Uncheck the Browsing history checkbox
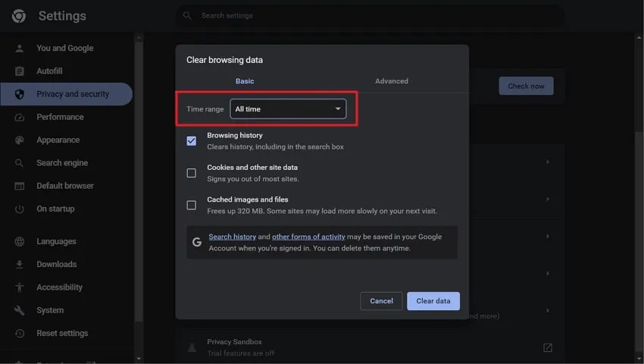This screenshot has width=644, height=364. pos(192,141)
